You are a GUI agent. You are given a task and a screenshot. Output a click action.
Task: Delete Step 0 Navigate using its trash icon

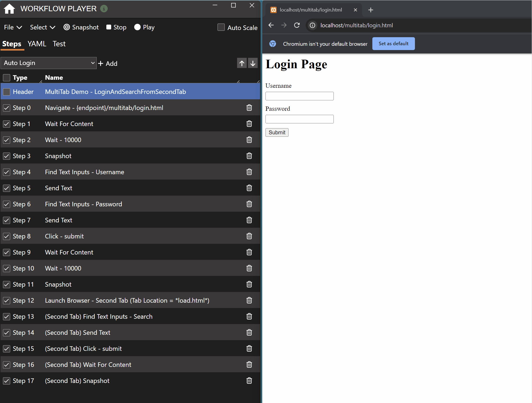pos(249,108)
